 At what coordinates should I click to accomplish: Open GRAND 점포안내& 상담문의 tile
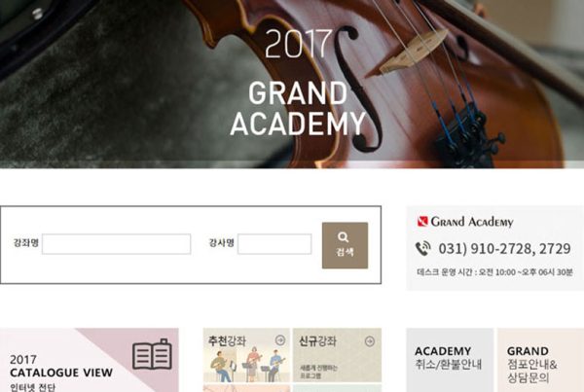tap(540, 360)
